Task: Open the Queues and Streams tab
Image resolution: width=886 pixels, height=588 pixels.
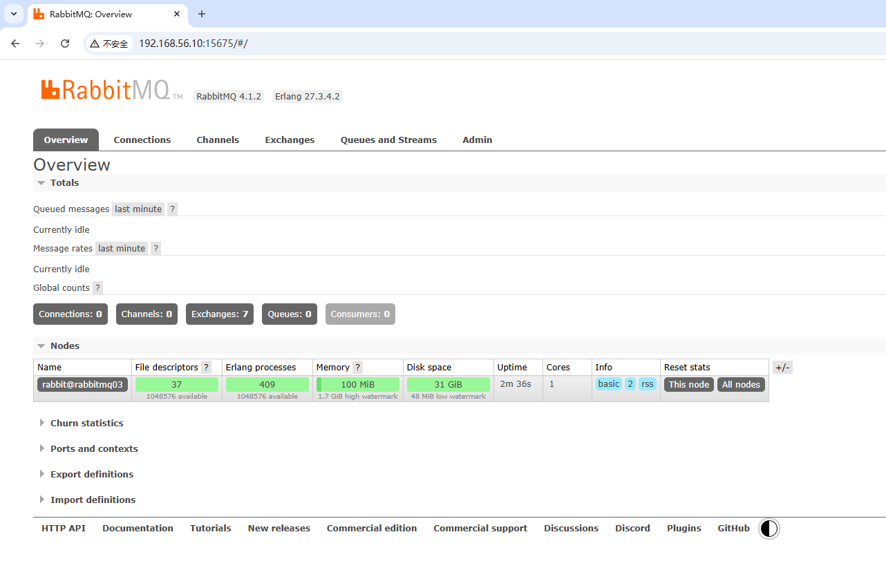Action: [x=388, y=140]
